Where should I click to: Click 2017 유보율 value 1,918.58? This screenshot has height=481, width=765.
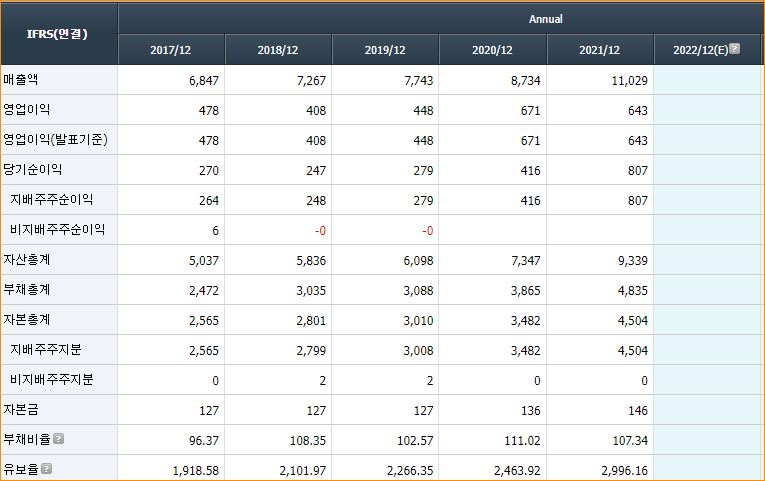(x=196, y=471)
